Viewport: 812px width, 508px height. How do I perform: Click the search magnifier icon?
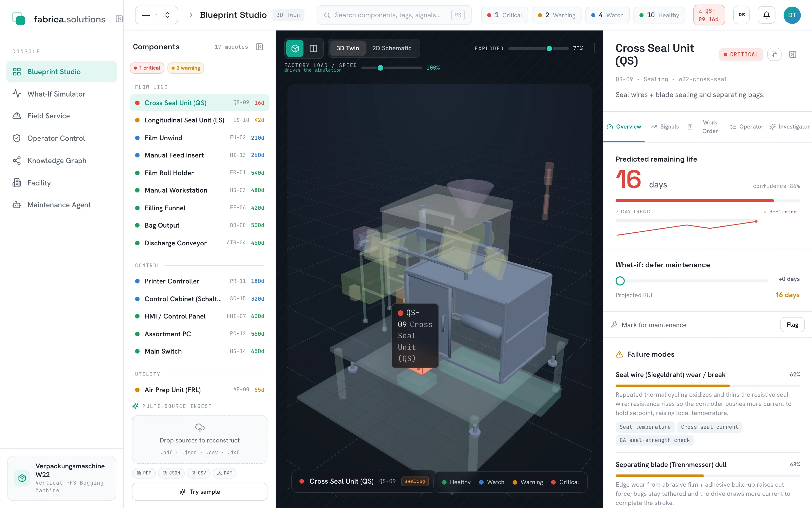tap(327, 15)
